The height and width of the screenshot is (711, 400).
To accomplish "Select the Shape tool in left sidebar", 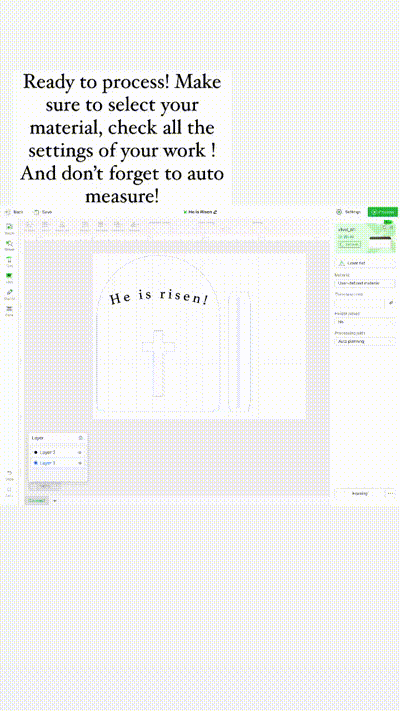I will point(9,244).
